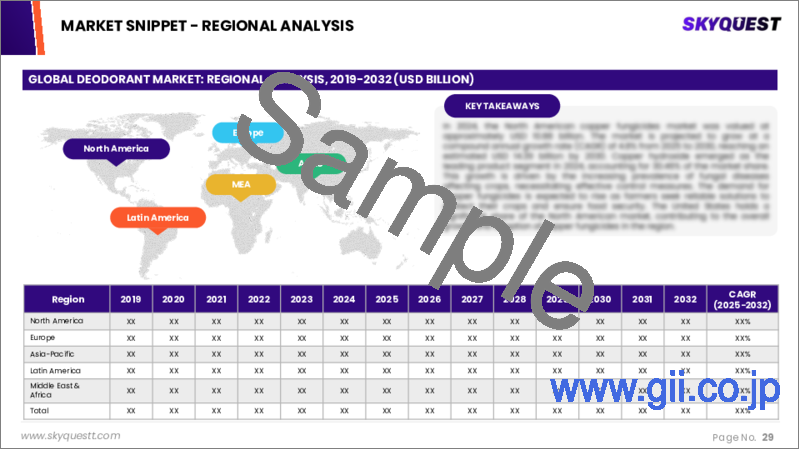Viewport: 800px width, 450px height.
Task: Select the Asia-Pacific table row label
Action: 52,354
